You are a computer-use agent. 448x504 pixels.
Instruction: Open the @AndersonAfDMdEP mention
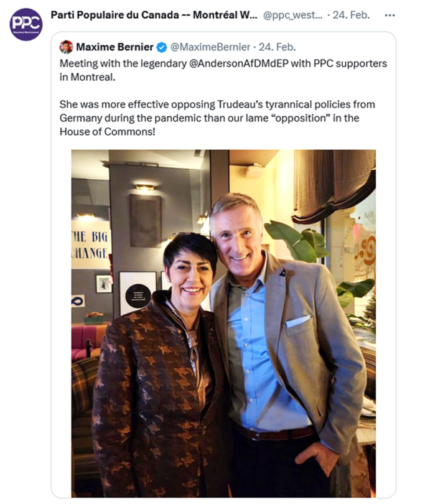pos(239,63)
